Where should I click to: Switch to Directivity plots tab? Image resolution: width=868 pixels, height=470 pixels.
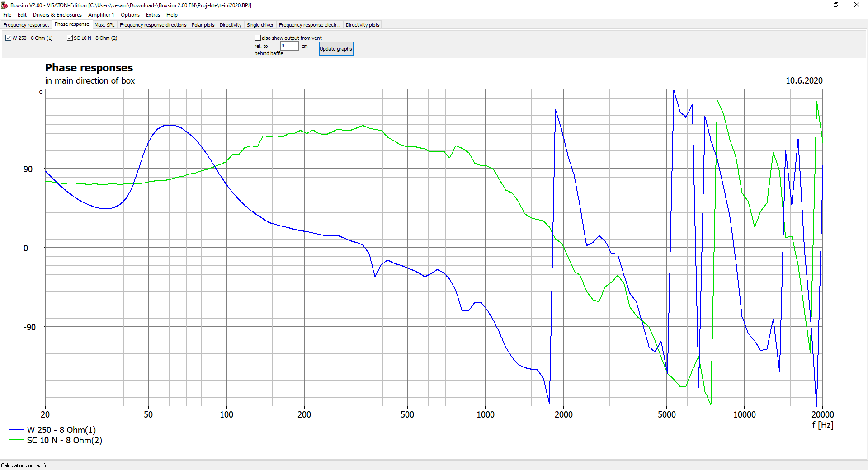(x=363, y=25)
